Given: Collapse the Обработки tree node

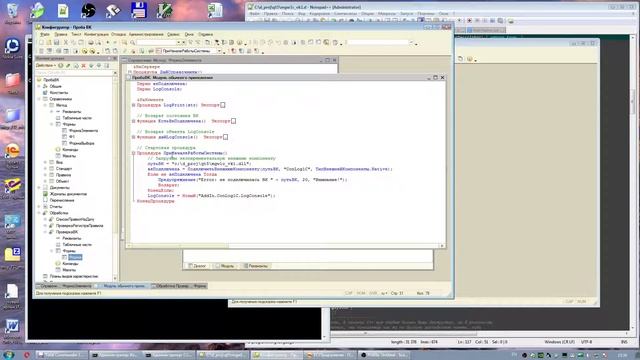Looking at the screenshot, I should (39, 213).
